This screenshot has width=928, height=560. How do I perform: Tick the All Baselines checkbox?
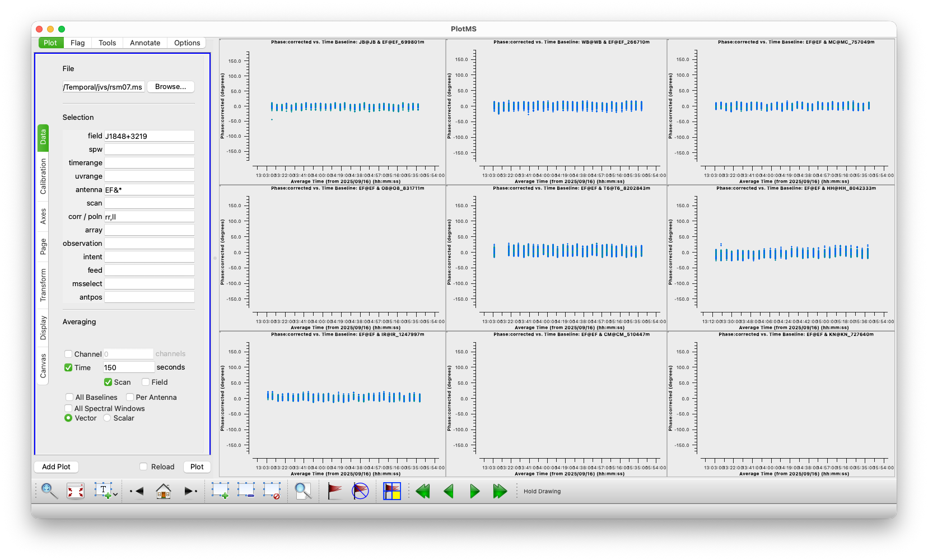coord(69,397)
